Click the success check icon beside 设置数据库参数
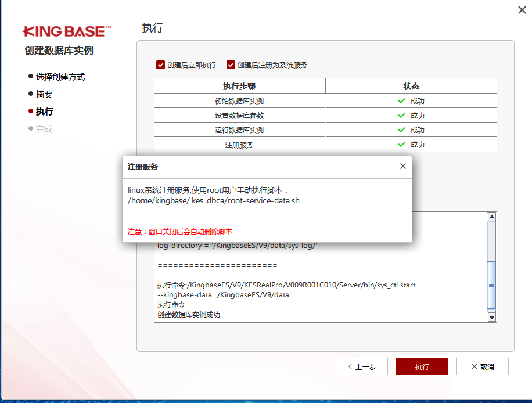The width and height of the screenshot is (532, 403). pyautogui.click(x=400, y=115)
